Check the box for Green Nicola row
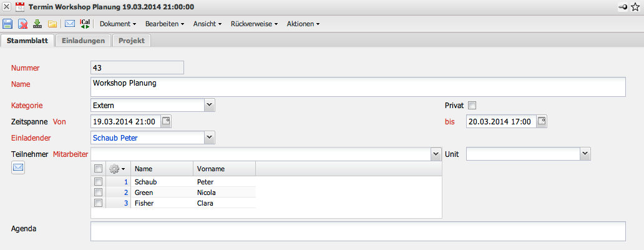This screenshot has height=250, width=644. (98, 192)
